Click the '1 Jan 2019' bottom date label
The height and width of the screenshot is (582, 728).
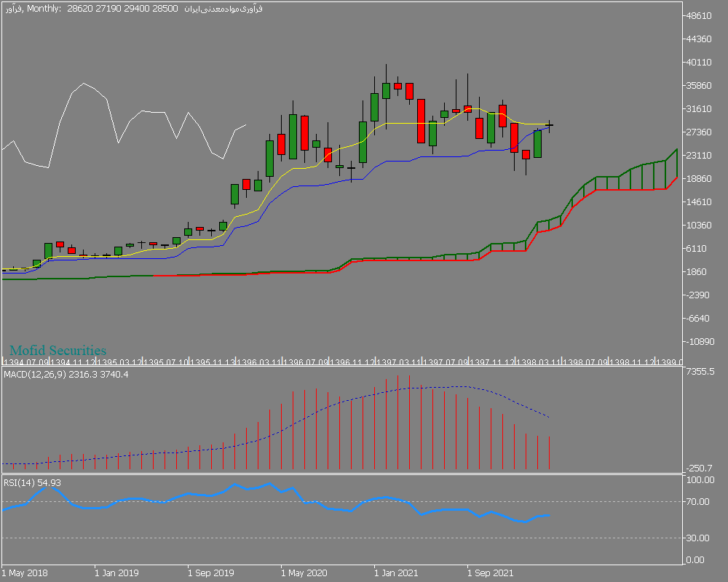click(x=116, y=573)
